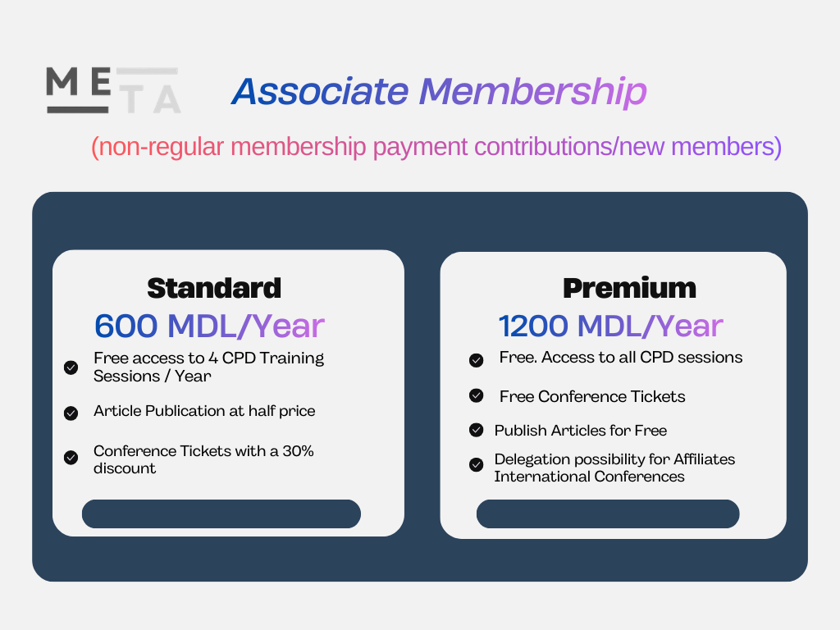Click the META logo
The height and width of the screenshot is (630, 840).
[113, 90]
